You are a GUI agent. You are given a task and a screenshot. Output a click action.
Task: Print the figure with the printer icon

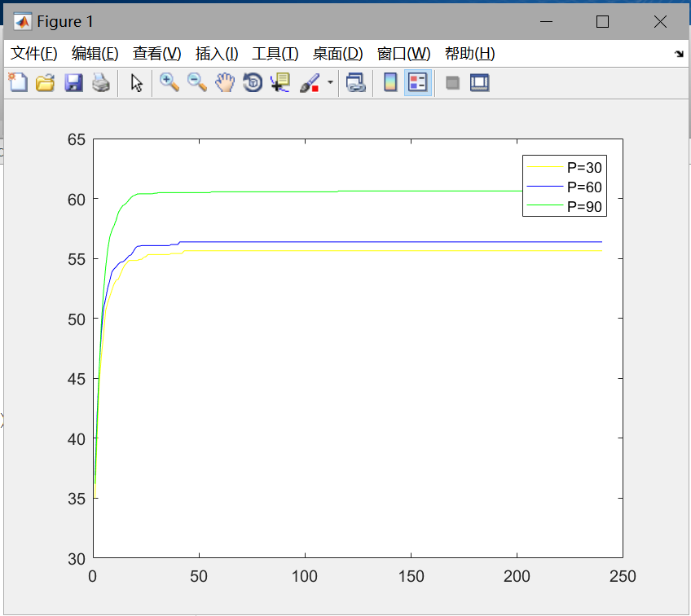pyautogui.click(x=100, y=82)
